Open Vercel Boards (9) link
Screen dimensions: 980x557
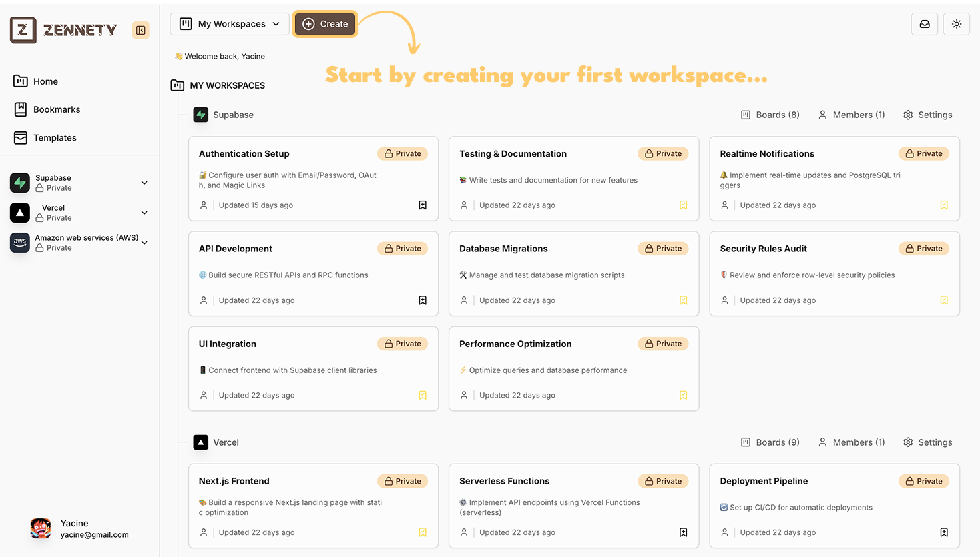(770, 442)
